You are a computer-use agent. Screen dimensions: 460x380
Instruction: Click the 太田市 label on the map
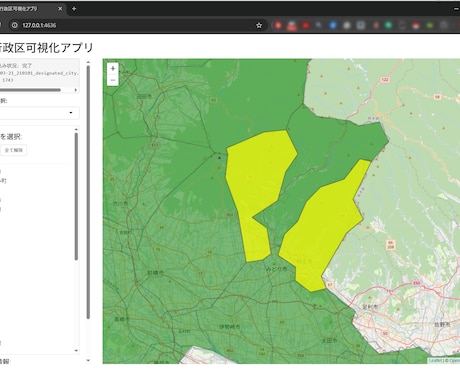point(329,341)
